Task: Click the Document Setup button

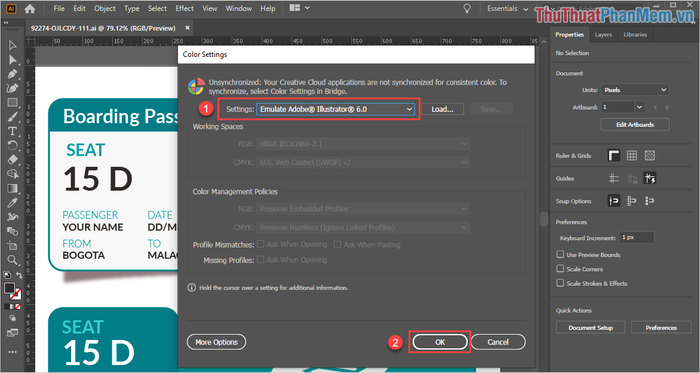Action: pyautogui.click(x=591, y=327)
